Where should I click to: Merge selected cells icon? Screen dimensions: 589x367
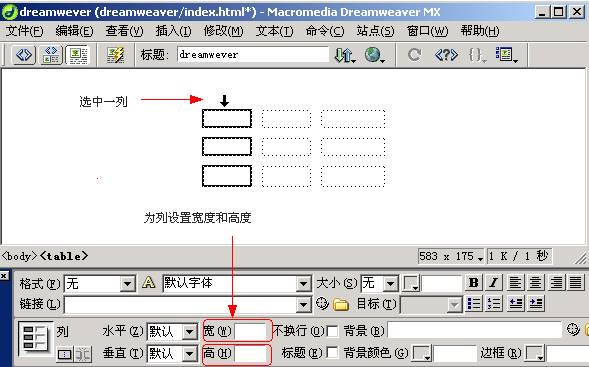point(65,354)
